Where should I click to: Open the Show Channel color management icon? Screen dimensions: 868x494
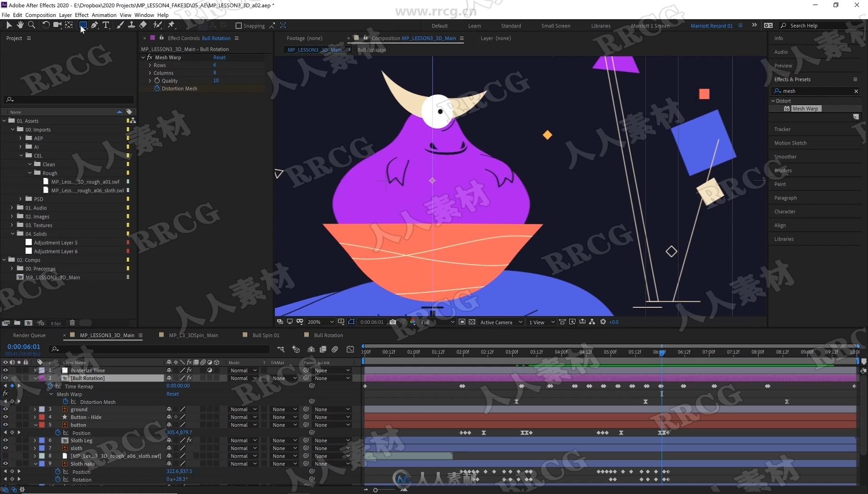pos(413,322)
